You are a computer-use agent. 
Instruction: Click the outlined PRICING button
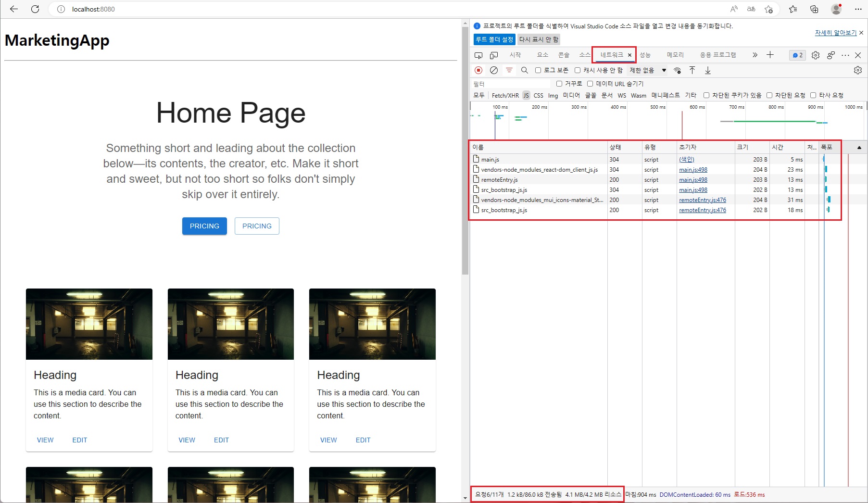257,226
